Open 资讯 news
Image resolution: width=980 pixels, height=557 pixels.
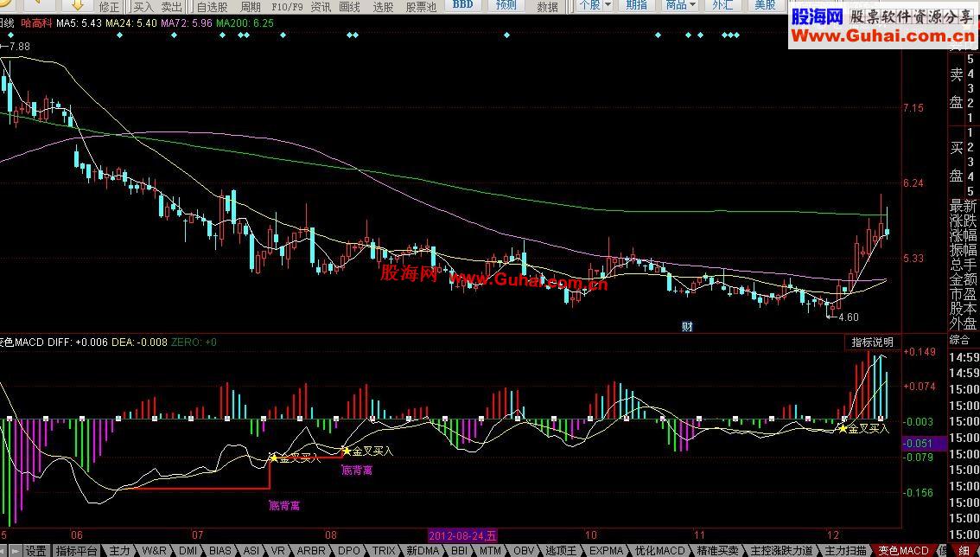(x=321, y=7)
